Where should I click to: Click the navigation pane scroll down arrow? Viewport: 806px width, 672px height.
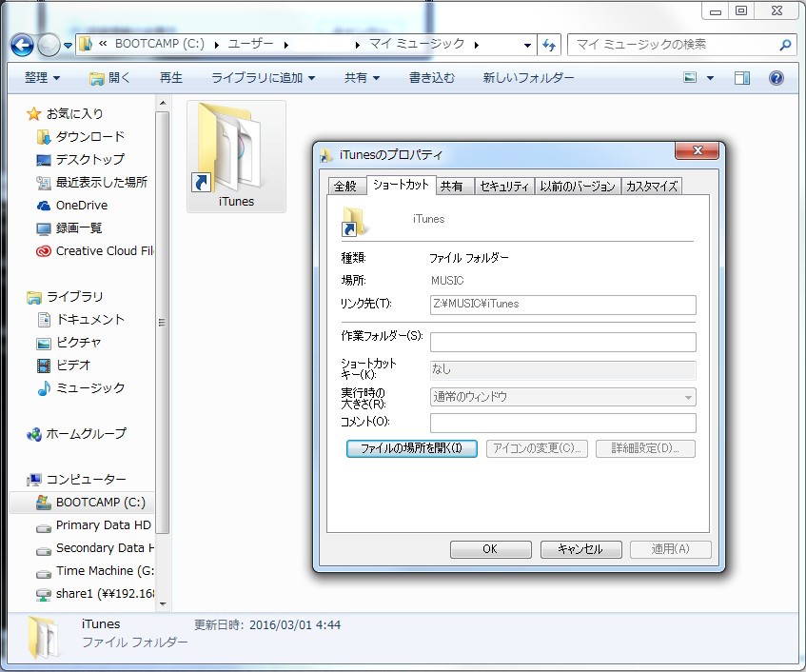[163, 604]
